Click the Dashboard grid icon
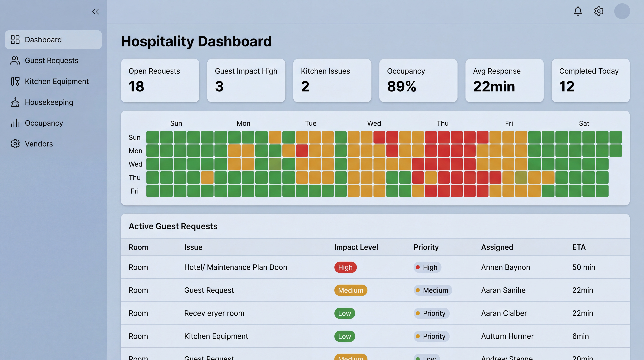The width and height of the screenshot is (644, 360). click(15, 40)
